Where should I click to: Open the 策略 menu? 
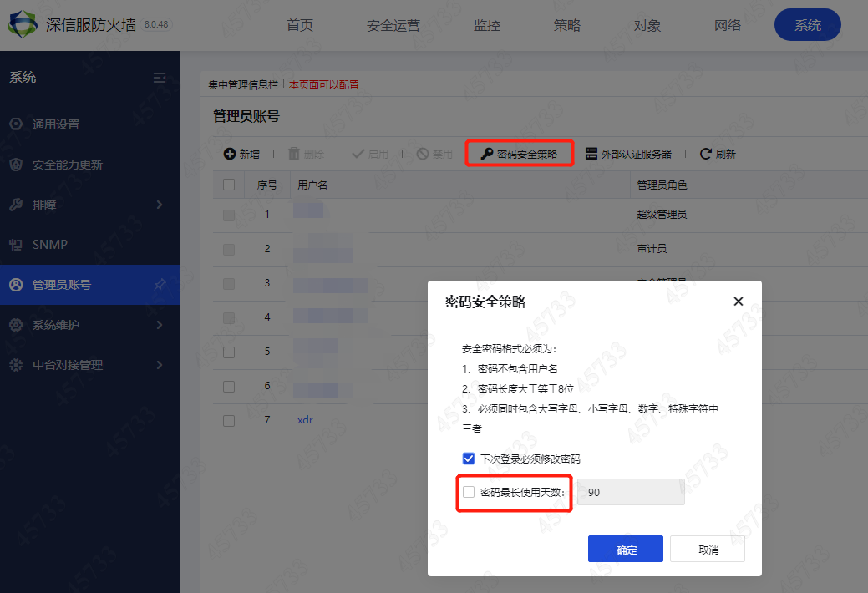tap(566, 25)
